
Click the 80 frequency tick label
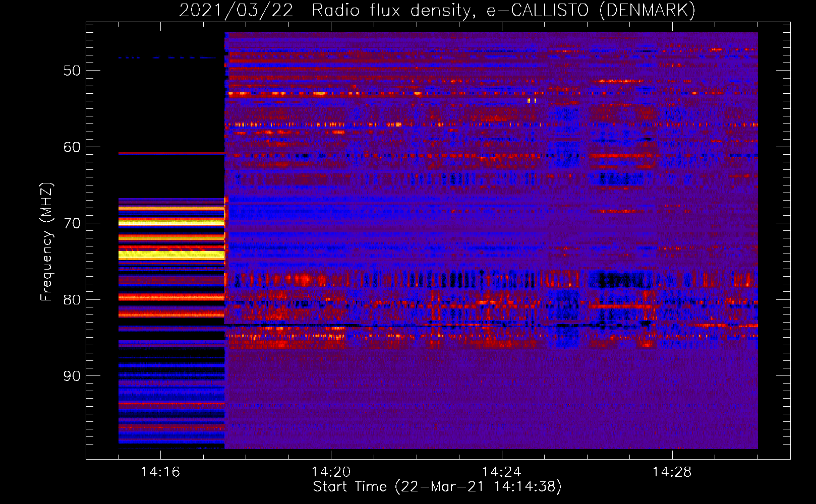[72, 300]
